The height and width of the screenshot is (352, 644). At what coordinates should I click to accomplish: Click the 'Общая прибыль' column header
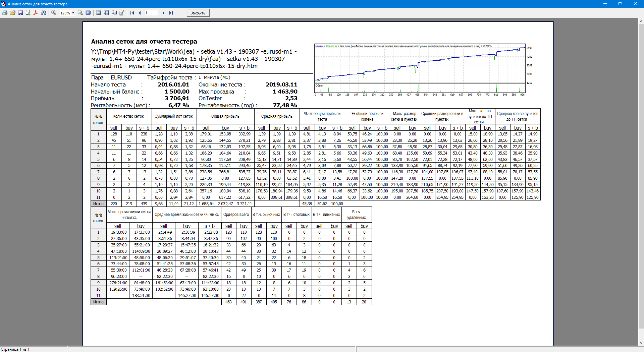click(x=225, y=116)
